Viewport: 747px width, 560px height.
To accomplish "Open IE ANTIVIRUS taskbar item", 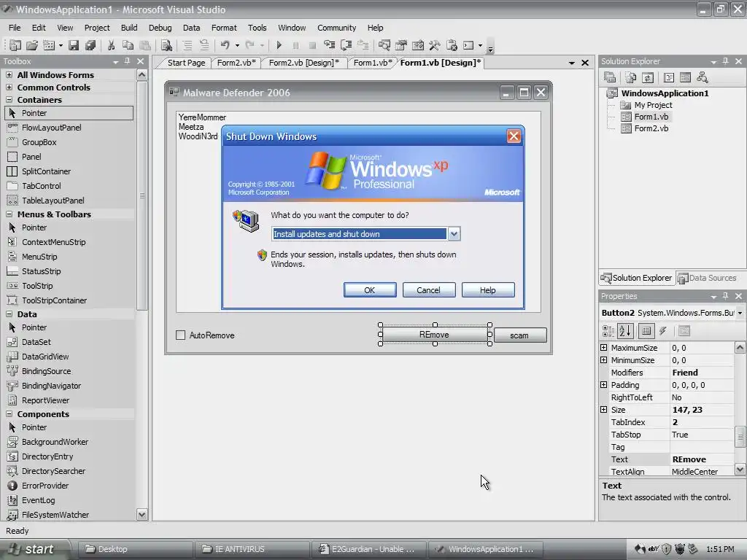I will (x=252, y=549).
